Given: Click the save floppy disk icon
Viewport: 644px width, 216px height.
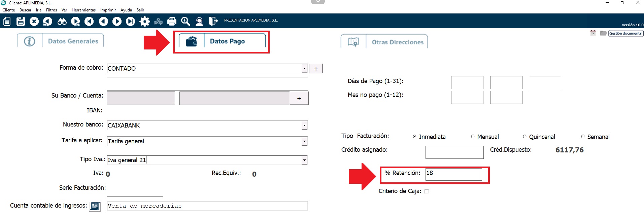Looking at the screenshot, I should [x=21, y=22].
